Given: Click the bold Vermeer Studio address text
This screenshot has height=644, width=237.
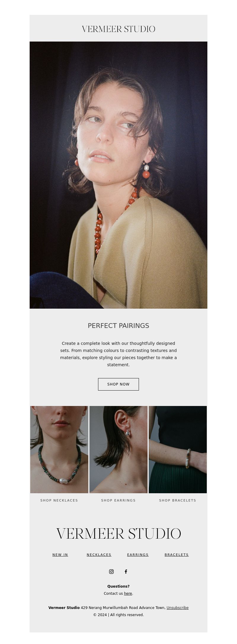Looking at the screenshot, I should click(x=64, y=608).
